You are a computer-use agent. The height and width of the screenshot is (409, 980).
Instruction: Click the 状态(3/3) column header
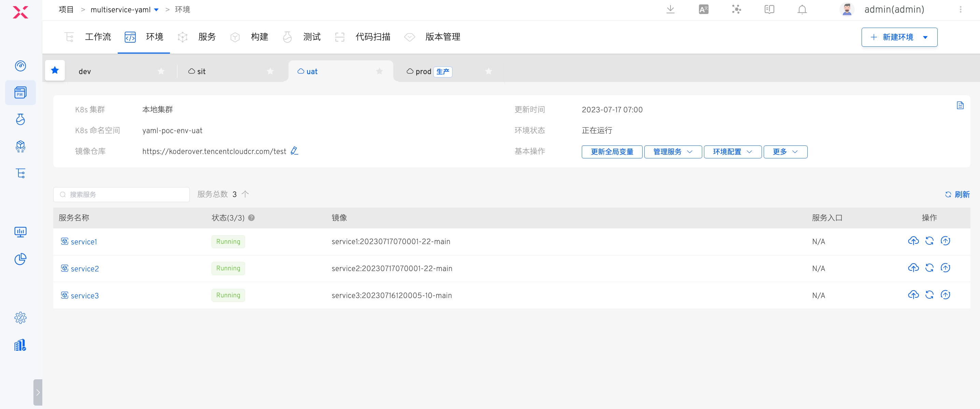pos(228,217)
